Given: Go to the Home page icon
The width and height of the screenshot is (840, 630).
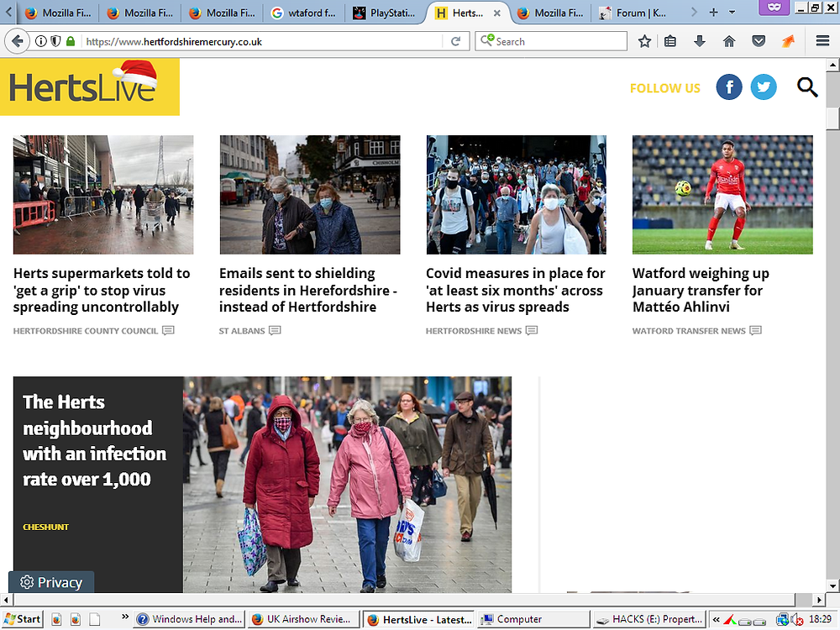Looking at the screenshot, I should tap(729, 41).
